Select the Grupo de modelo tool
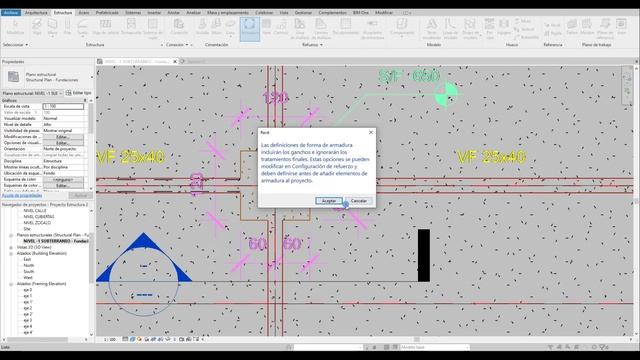This screenshot has width=640, height=360. coord(470,29)
